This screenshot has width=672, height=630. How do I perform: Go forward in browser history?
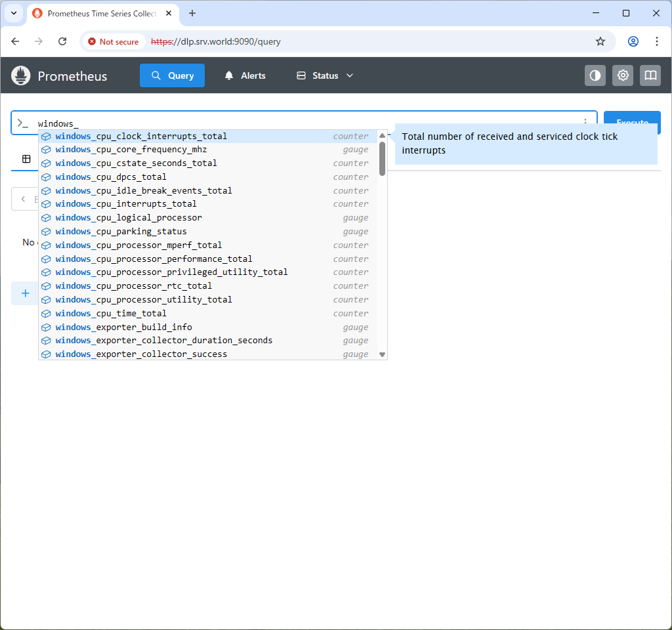coord(39,41)
